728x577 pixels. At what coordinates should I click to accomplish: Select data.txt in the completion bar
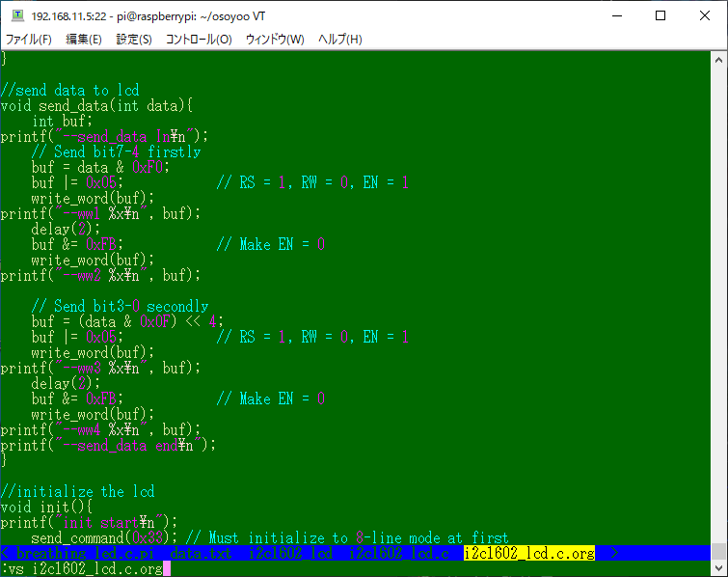coord(201,553)
